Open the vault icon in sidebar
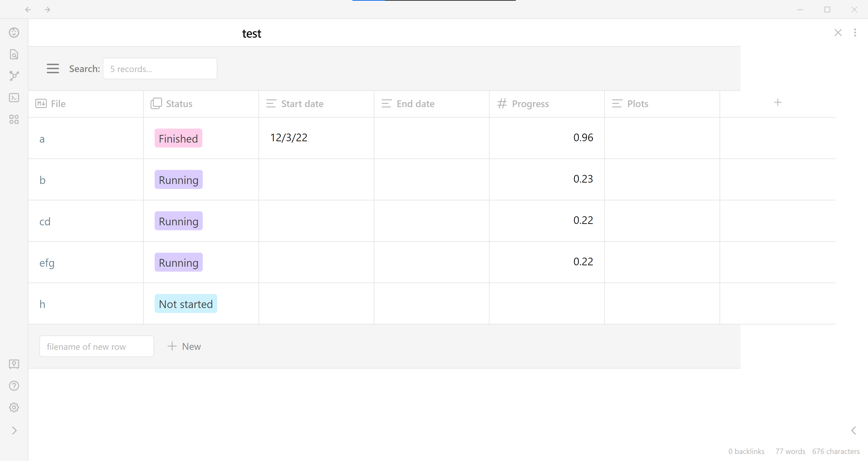The width and height of the screenshot is (868, 461). (x=14, y=364)
